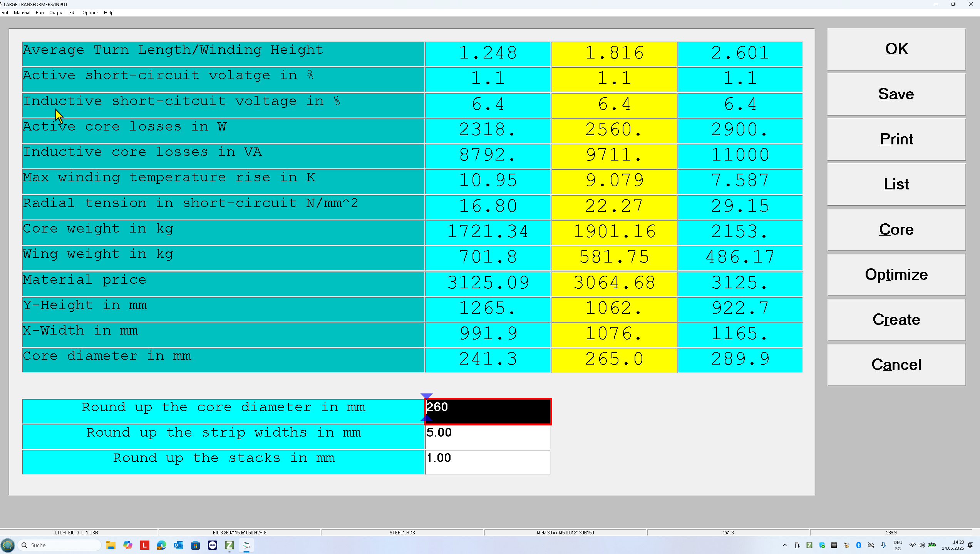Click the core diameter field showing 260
Image resolution: width=980 pixels, height=554 pixels.
tap(488, 411)
